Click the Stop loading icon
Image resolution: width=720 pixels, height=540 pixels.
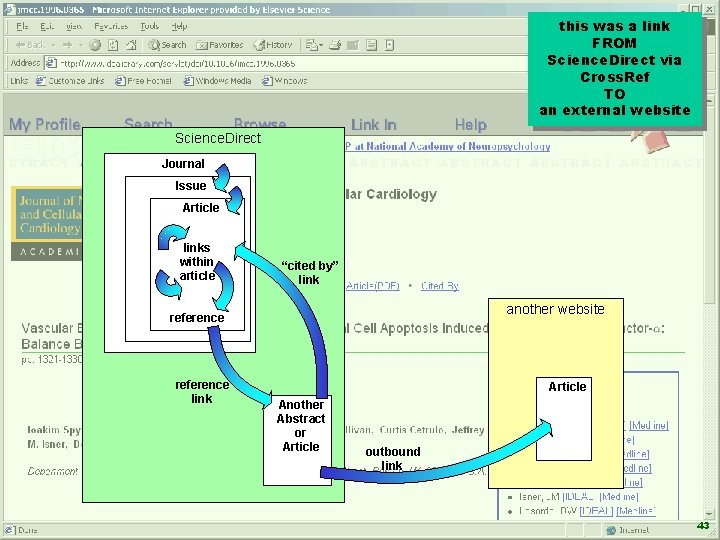[x=95, y=45]
